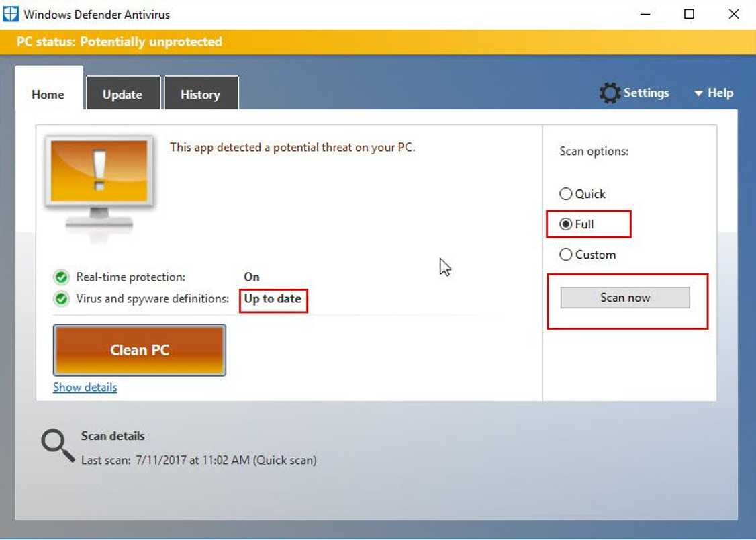The width and height of the screenshot is (756, 540).
Task: Open the History tab
Action: [x=201, y=95]
